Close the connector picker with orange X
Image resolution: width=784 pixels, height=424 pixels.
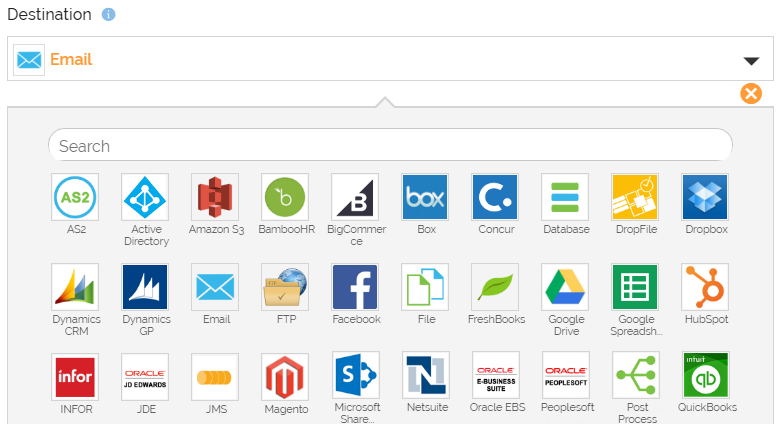pyautogui.click(x=751, y=93)
